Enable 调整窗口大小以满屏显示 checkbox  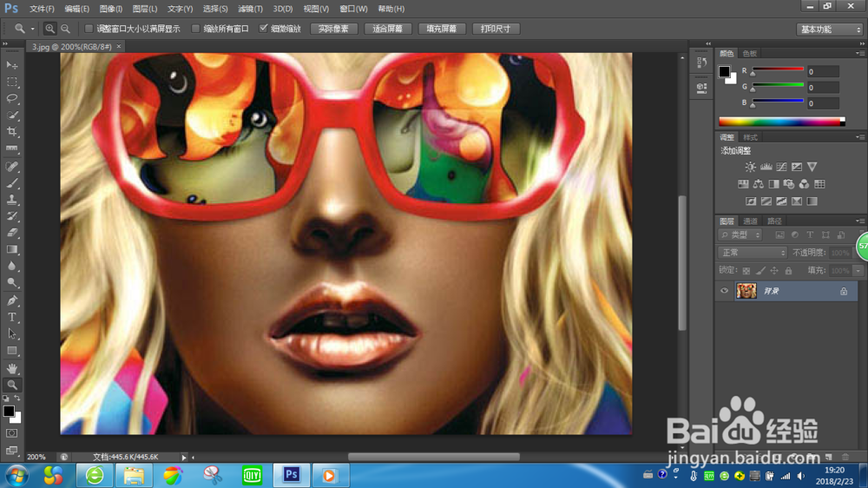88,29
